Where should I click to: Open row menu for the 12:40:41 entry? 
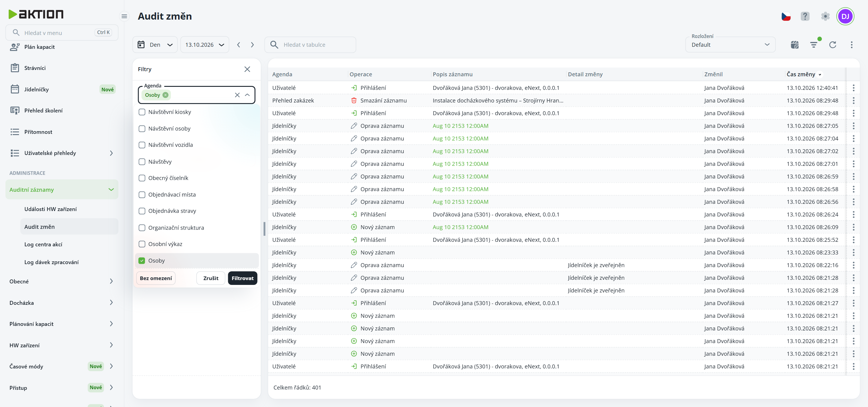tap(853, 88)
